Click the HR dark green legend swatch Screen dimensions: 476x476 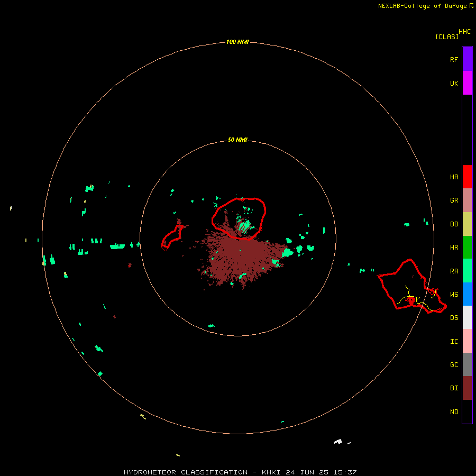coord(467,248)
